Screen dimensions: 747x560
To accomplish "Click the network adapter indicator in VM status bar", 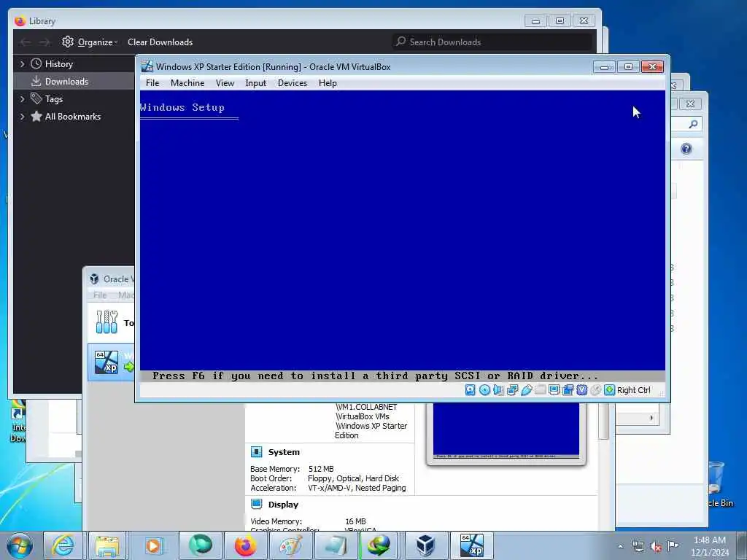I will tap(513, 390).
